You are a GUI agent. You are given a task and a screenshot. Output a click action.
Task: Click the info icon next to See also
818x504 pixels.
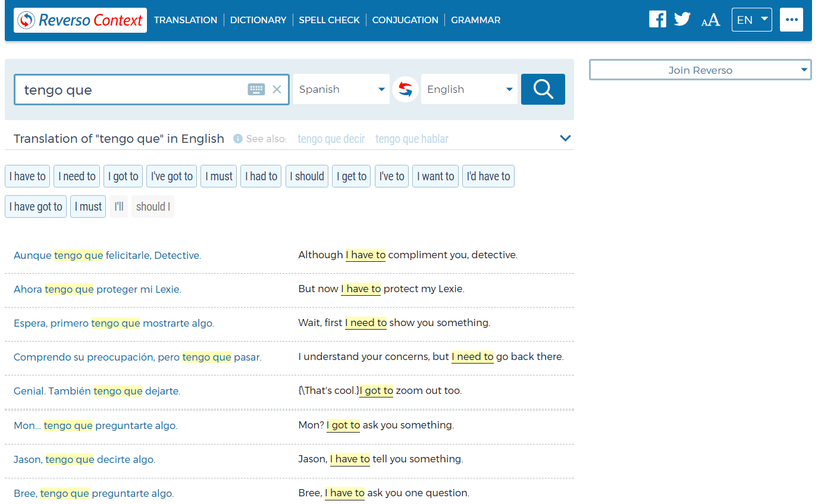(x=237, y=138)
